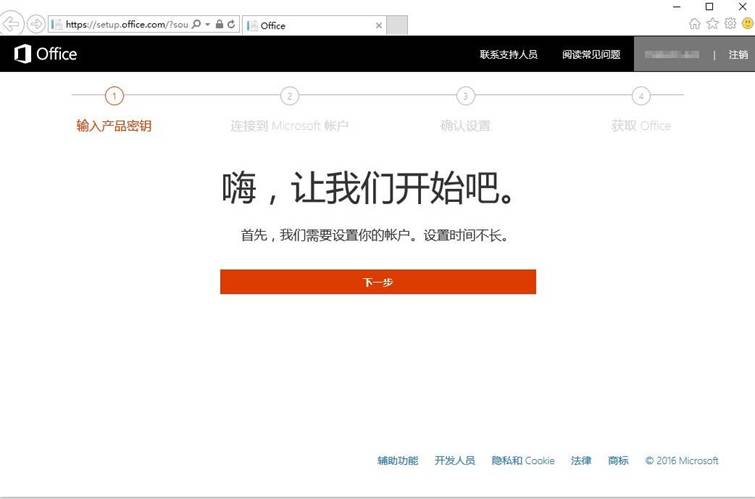Image resolution: width=755 pixels, height=499 pixels.
Task: Click step 1 circle in progress bar
Action: coord(114,95)
